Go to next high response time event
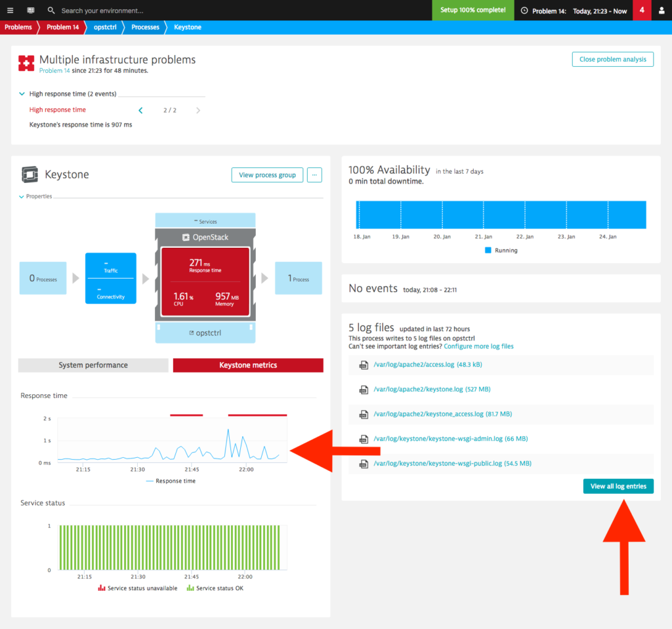Screen dimensions: 672x629 (x=198, y=111)
